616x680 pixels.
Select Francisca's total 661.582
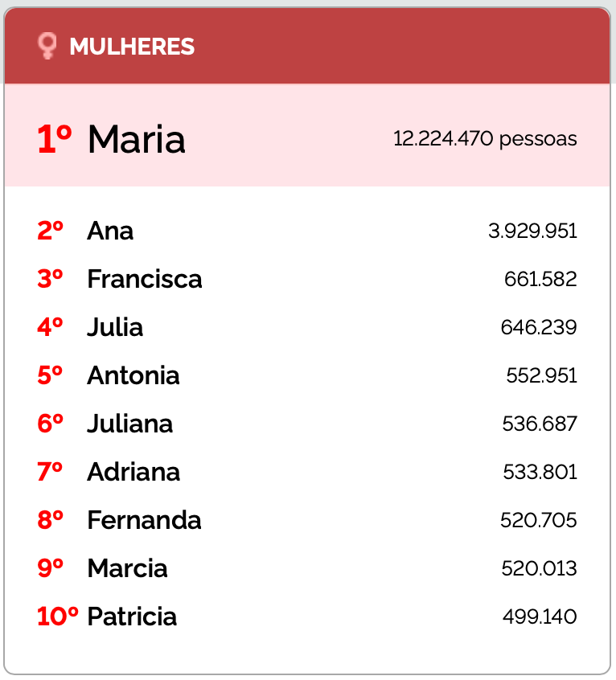540,280
